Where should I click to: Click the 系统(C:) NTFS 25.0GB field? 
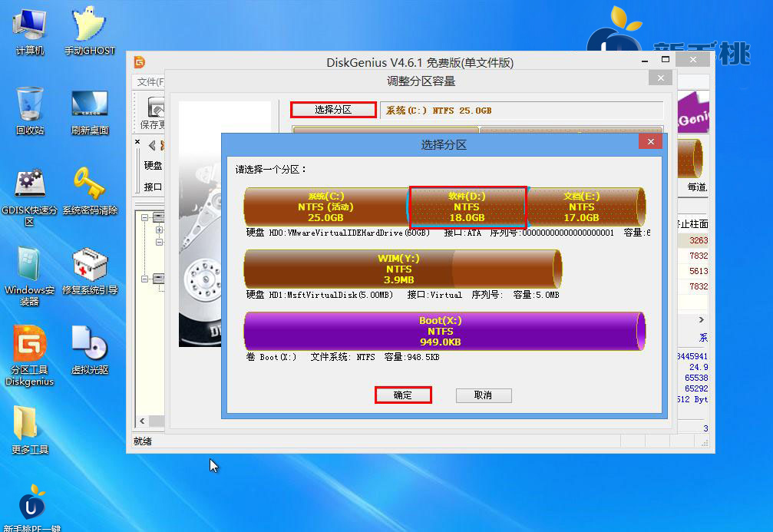coord(521,111)
